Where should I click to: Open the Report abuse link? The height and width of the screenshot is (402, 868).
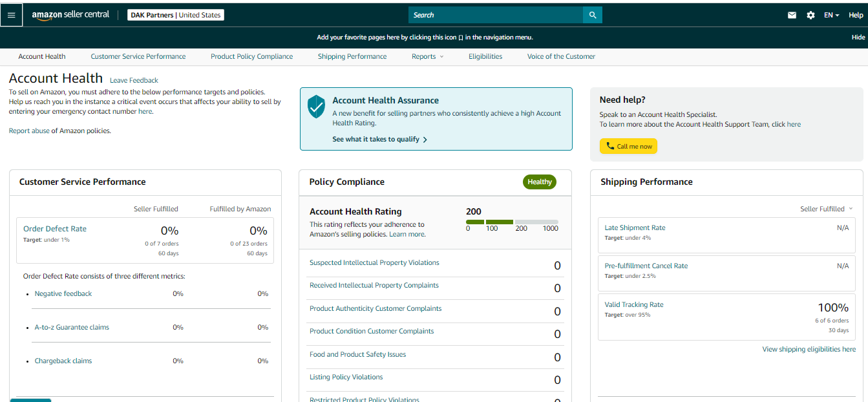(x=29, y=131)
